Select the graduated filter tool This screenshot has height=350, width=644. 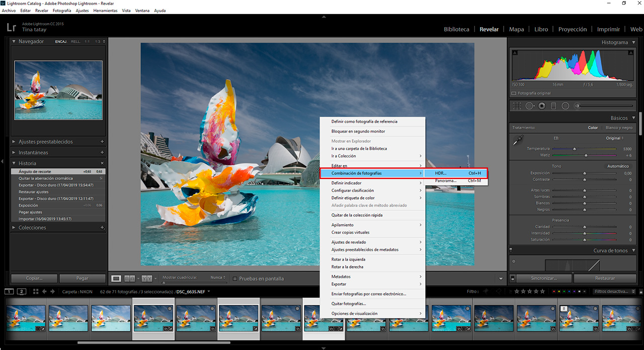coord(553,106)
